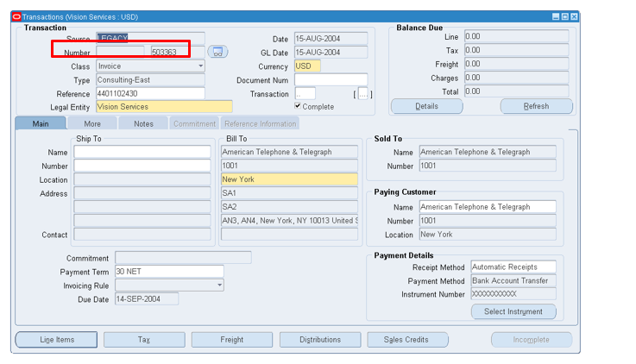Image resolution: width=636 pixels, height=364 pixels.
Task: Open Sales Credits
Action: click(x=406, y=340)
